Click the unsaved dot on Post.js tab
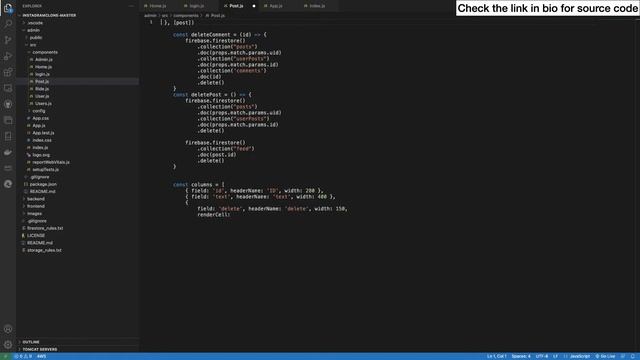The image size is (640, 360). pos(254,6)
